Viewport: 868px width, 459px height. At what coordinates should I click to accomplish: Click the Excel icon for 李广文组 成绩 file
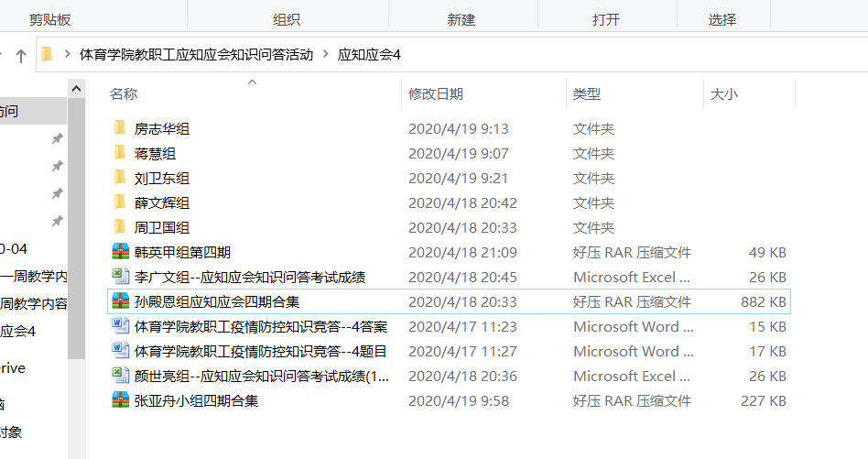pos(120,277)
